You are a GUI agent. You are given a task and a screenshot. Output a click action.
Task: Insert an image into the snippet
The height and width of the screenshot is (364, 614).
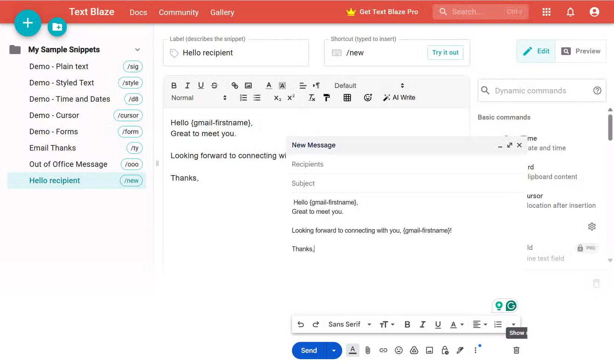(x=248, y=85)
